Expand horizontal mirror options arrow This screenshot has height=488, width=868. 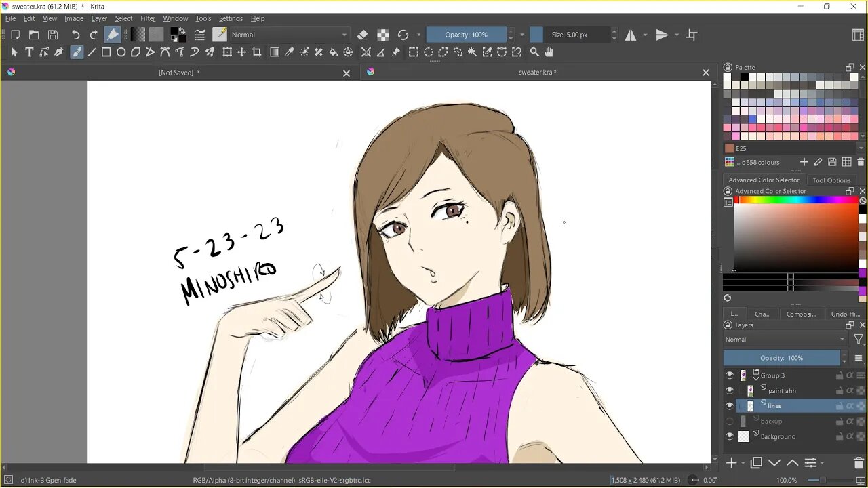(645, 35)
